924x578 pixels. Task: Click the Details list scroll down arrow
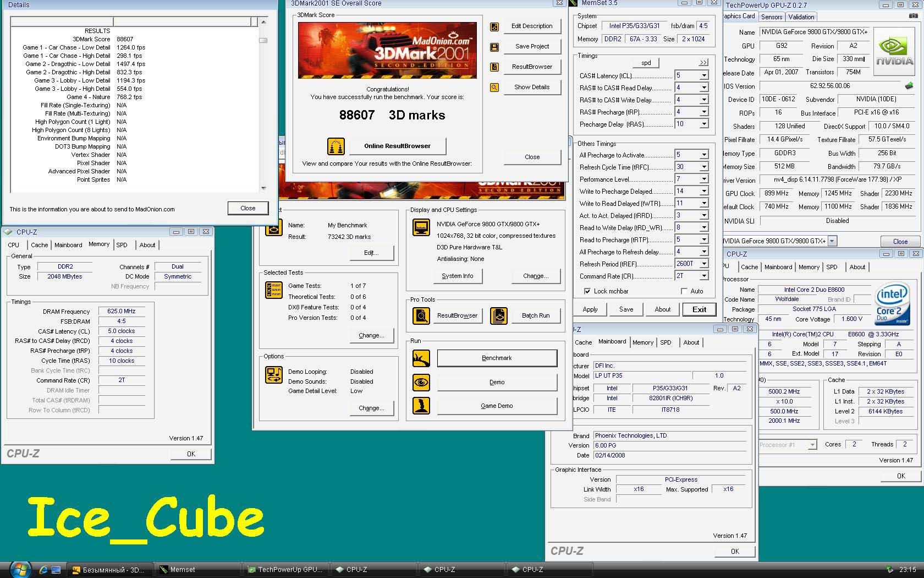[x=263, y=188]
